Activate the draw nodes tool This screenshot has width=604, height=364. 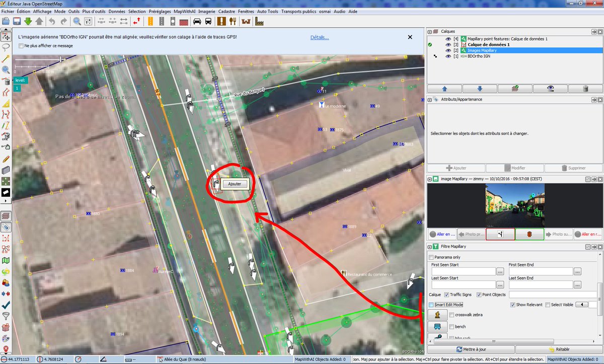pyautogui.click(x=6, y=58)
